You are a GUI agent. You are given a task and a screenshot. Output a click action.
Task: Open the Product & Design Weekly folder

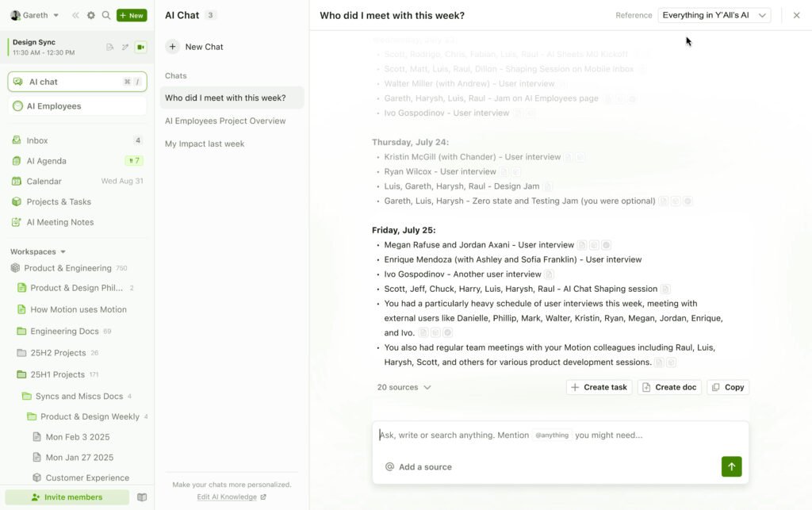tap(90, 416)
